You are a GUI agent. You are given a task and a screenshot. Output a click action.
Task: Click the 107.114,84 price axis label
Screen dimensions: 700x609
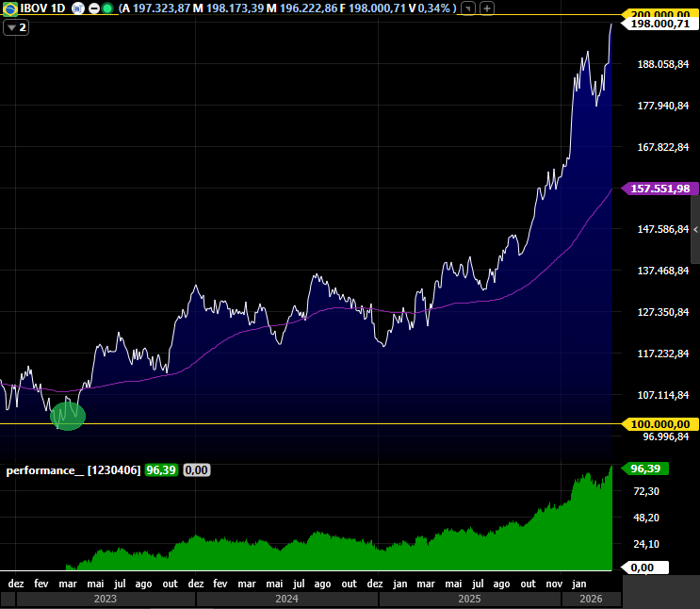[663, 395]
